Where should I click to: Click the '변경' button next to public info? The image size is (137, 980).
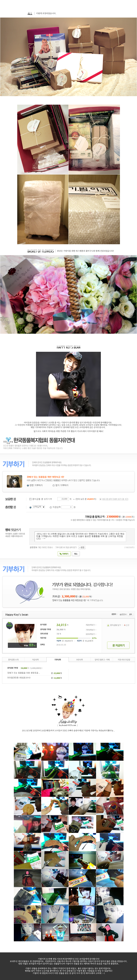(82, 547)
